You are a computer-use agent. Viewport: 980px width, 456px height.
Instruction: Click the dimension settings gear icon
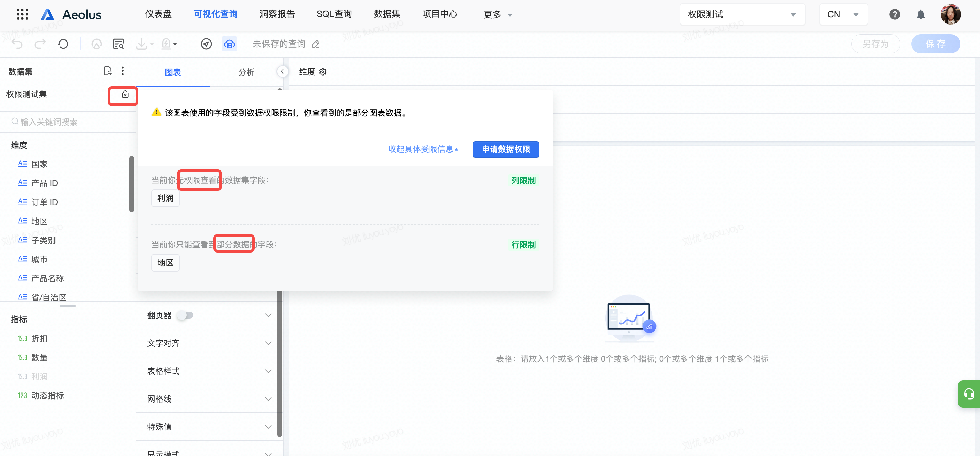(x=323, y=72)
